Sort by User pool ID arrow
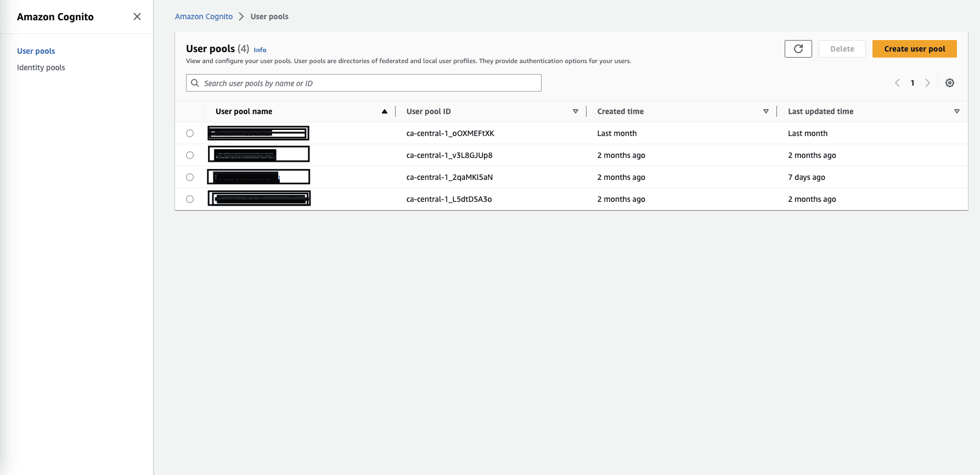 click(x=576, y=111)
